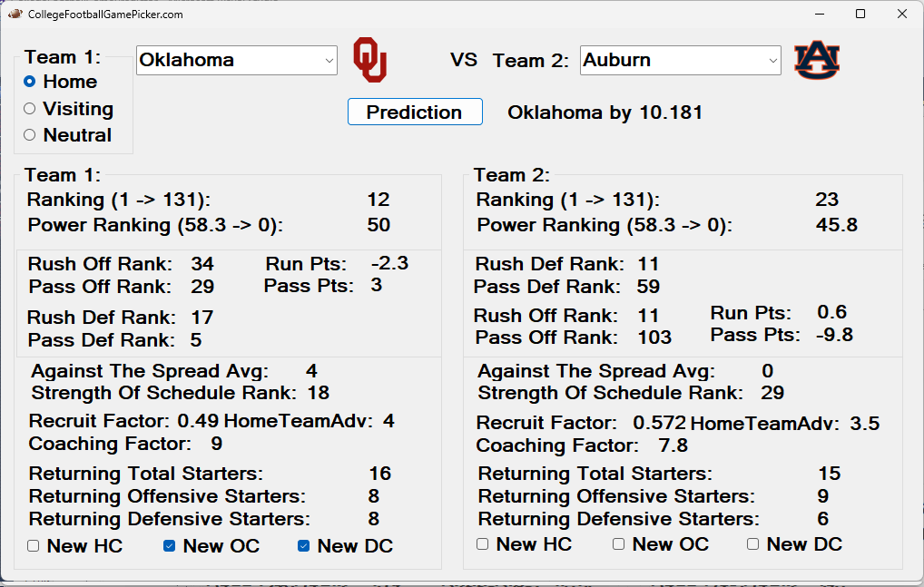The image size is (924, 587).
Task: Open the Team 1 Oklahoma dropdown
Action: click(x=237, y=60)
